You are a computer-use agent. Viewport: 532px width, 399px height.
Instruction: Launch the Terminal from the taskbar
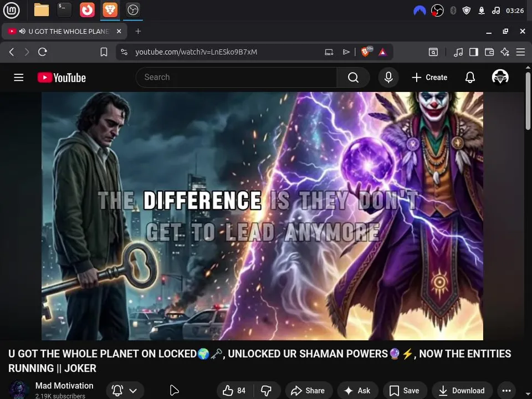pos(64,10)
